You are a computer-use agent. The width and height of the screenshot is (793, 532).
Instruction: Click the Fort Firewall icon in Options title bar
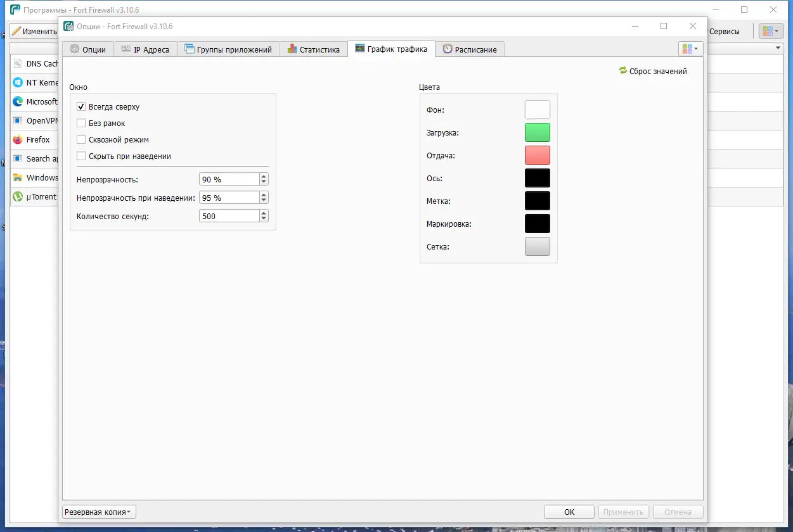click(x=68, y=27)
